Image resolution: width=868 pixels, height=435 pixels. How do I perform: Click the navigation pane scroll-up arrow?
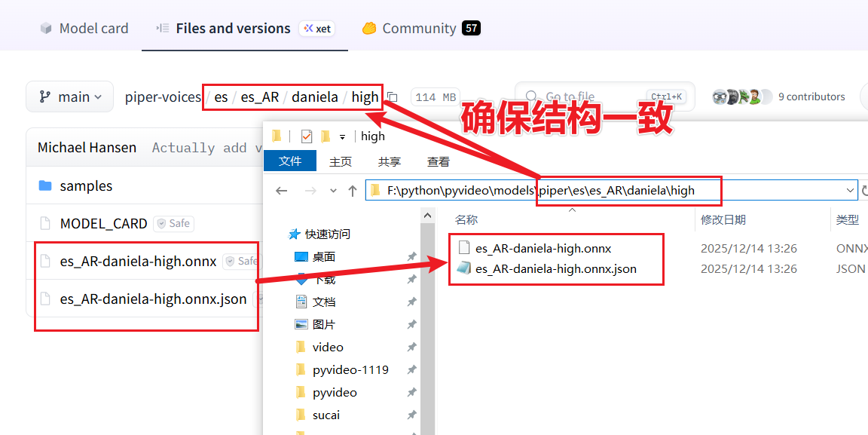pos(428,215)
